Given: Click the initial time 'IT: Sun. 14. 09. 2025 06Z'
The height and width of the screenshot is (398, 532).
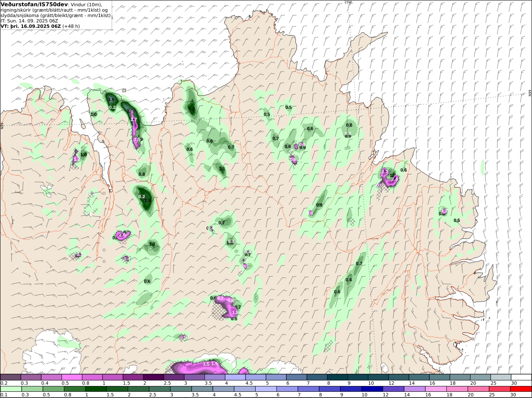Looking at the screenshot, I should tap(30, 20).
